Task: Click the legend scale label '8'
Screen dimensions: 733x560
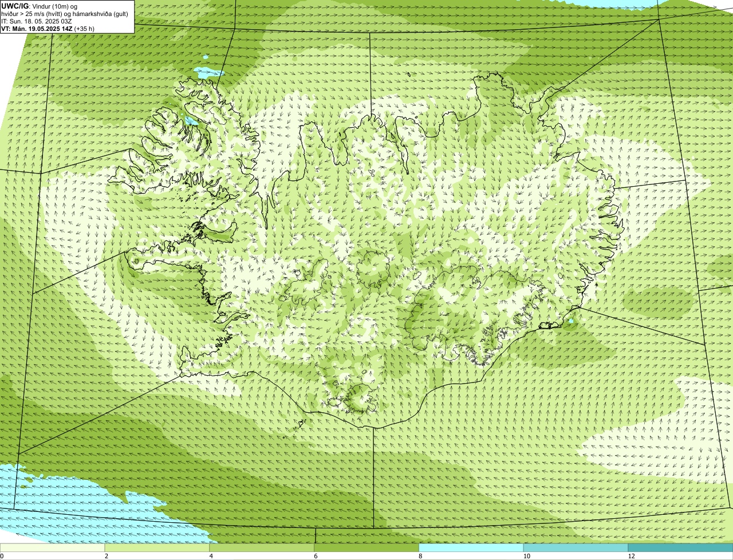Action: coord(420,556)
